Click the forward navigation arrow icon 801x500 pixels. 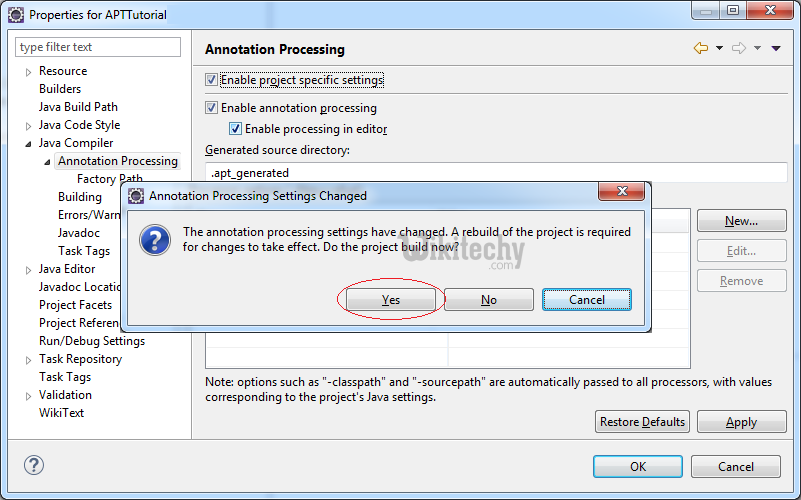(739, 48)
